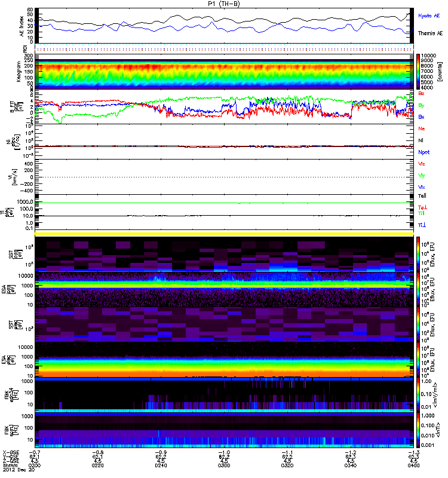Select the "<|nT|>" color bar label
This screenshot has width=448, height=478.
coord(438,430)
